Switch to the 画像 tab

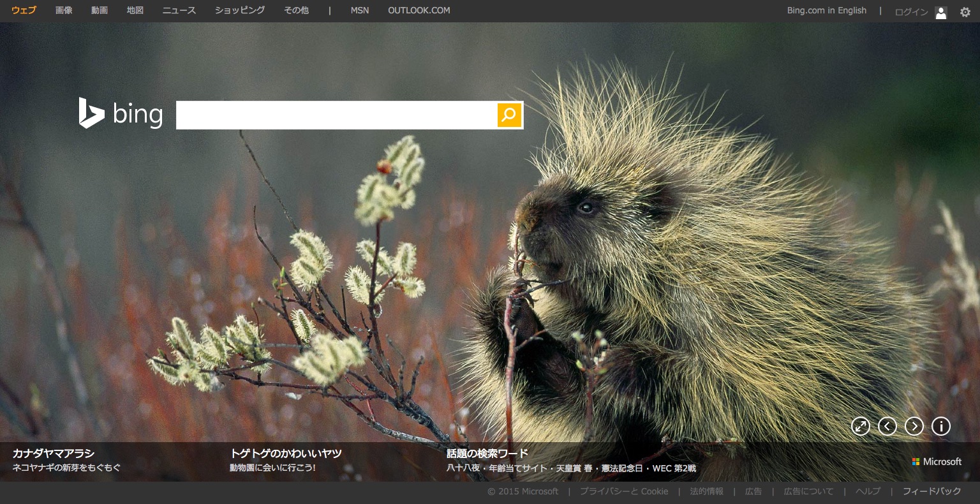(64, 10)
